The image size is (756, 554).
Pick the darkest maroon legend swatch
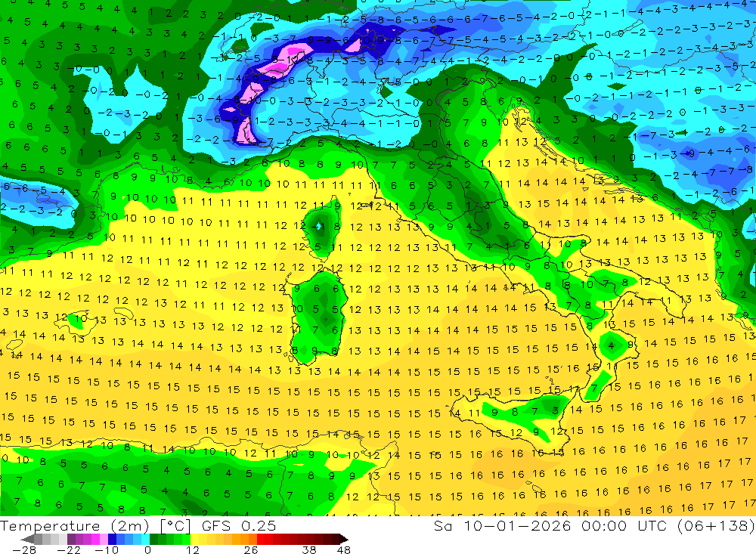point(335,539)
